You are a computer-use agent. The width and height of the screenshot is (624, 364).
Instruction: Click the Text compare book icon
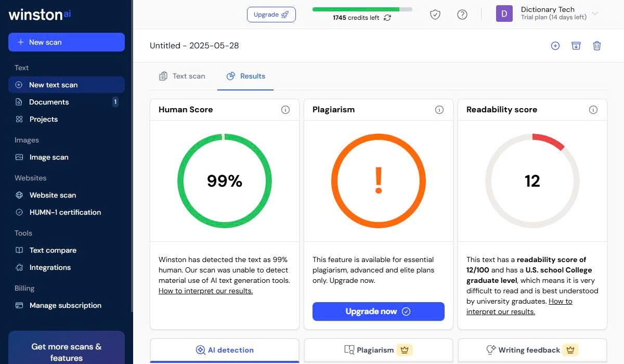click(19, 250)
